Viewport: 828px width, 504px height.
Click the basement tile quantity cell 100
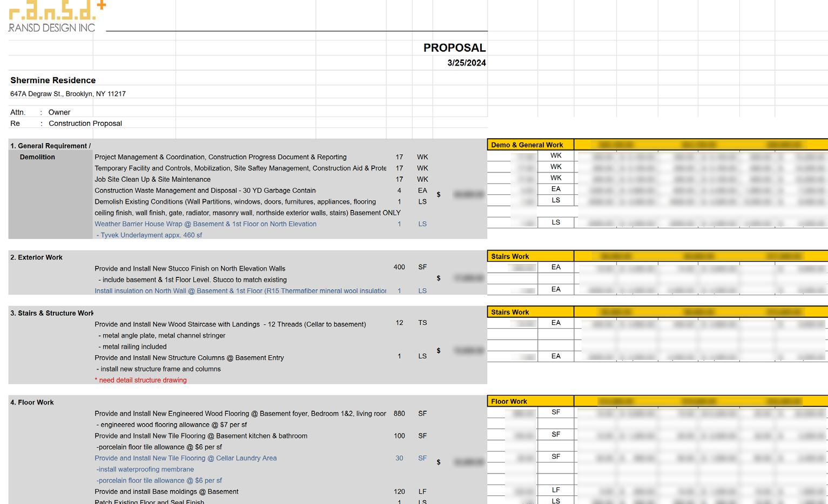pyautogui.click(x=399, y=436)
